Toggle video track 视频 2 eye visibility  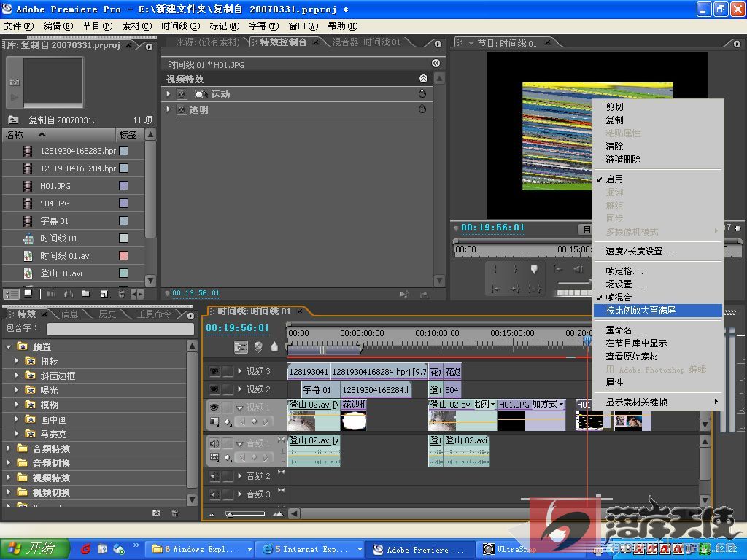(214, 389)
